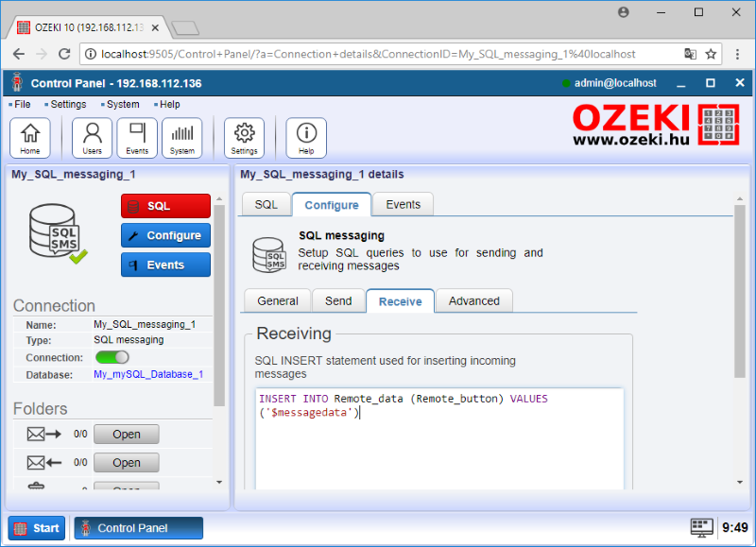Open the General sub-tab
756x547 pixels.
tap(278, 300)
